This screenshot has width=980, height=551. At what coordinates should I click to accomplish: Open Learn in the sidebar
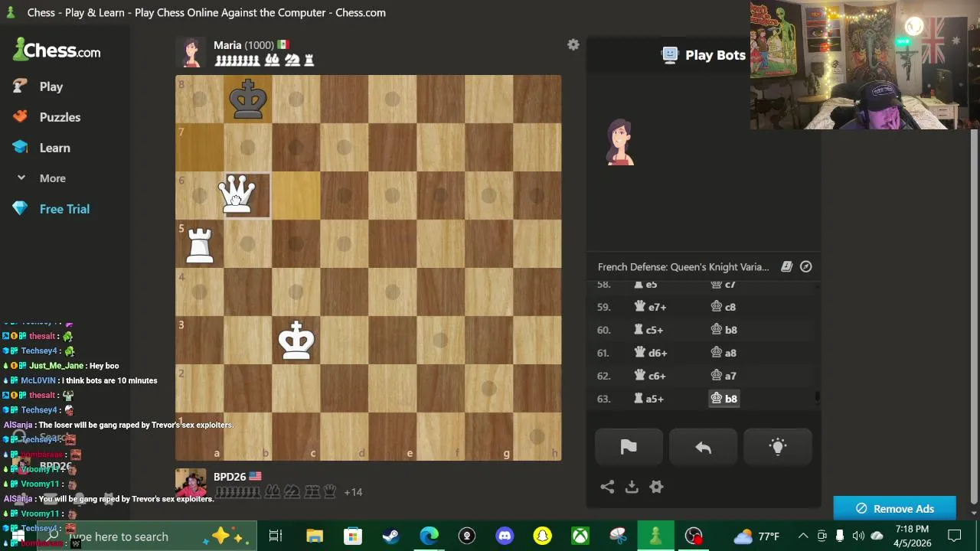pyautogui.click(x=54, y=148)
